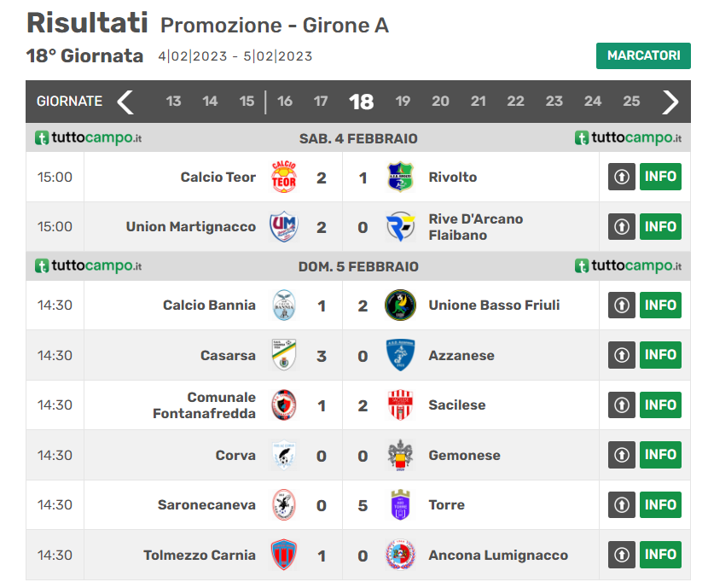Open the Unione Basso Friuli team link
Image resolution: width=708 pixels, height=588 pixels.
pyautogui.click(x=494, y=306)
